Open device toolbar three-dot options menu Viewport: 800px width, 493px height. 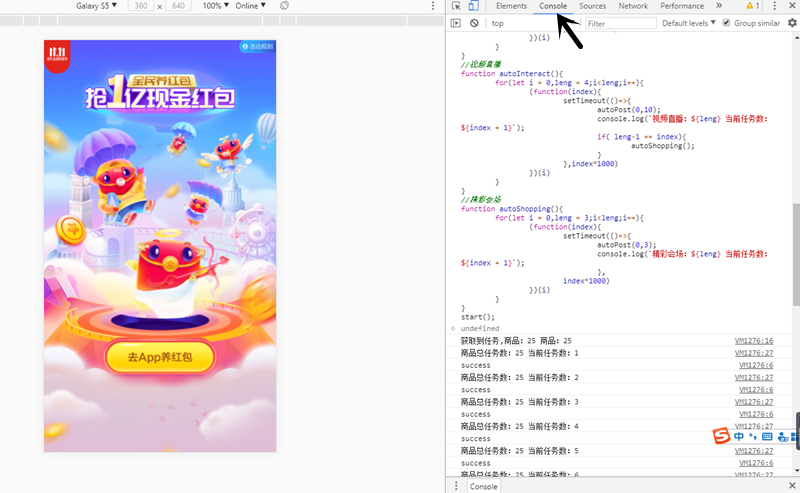click(x=433, y=6)
